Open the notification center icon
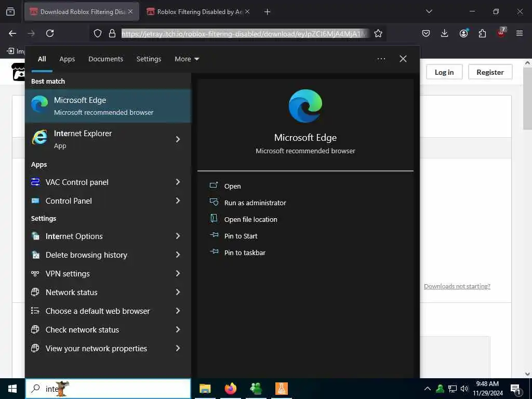The width and height of the screenshot is (532, 399). [516, 389]
